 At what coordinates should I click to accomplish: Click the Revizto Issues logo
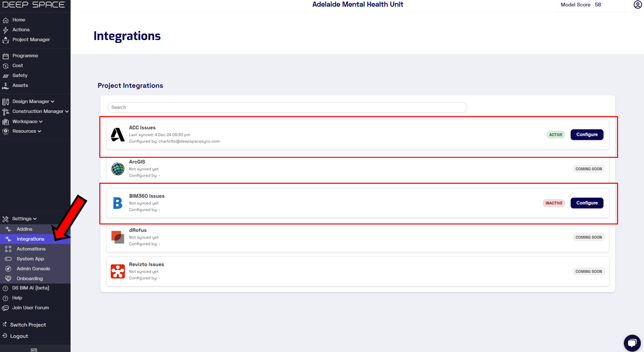coord(118,271)
